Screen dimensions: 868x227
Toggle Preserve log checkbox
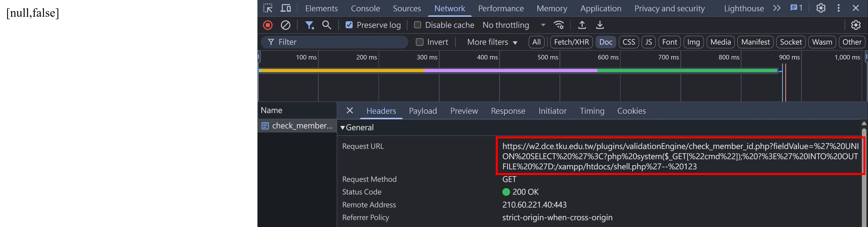pos(349,25)
